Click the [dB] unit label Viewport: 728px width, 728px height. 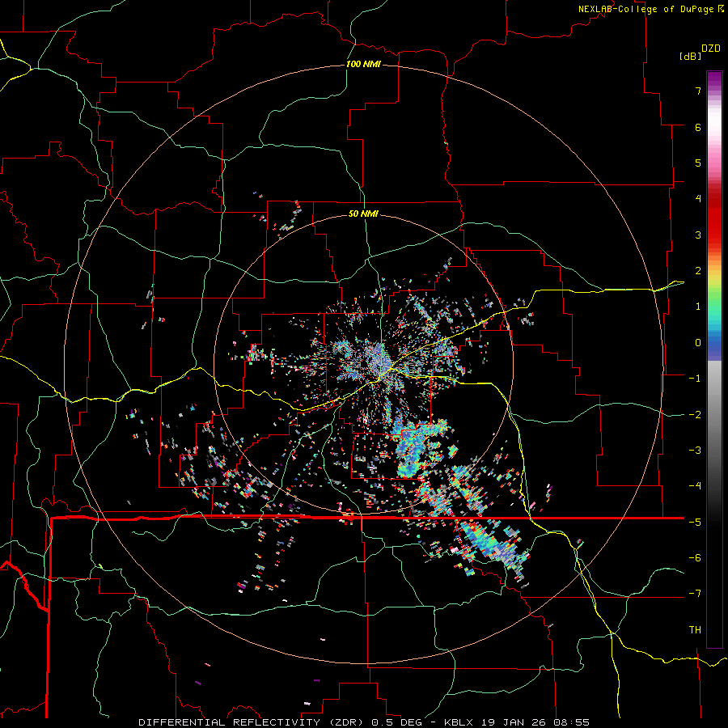[x=690, y=56]
